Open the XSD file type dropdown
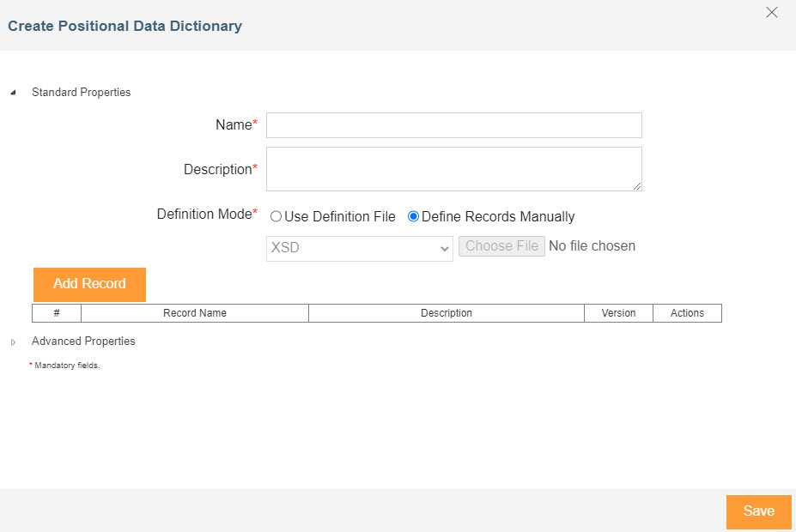The width and height of the screenshot is (796, 532). point(359,248)
